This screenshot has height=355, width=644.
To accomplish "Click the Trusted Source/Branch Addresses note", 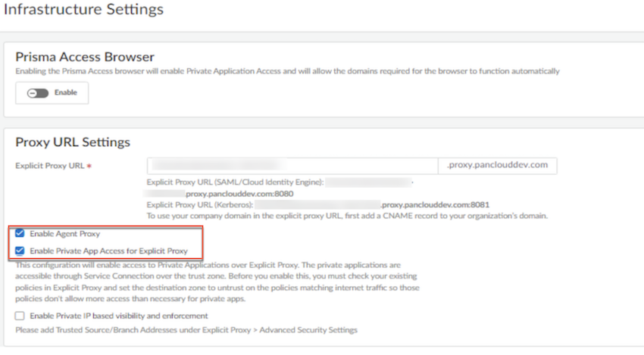I will coord(186,330).
